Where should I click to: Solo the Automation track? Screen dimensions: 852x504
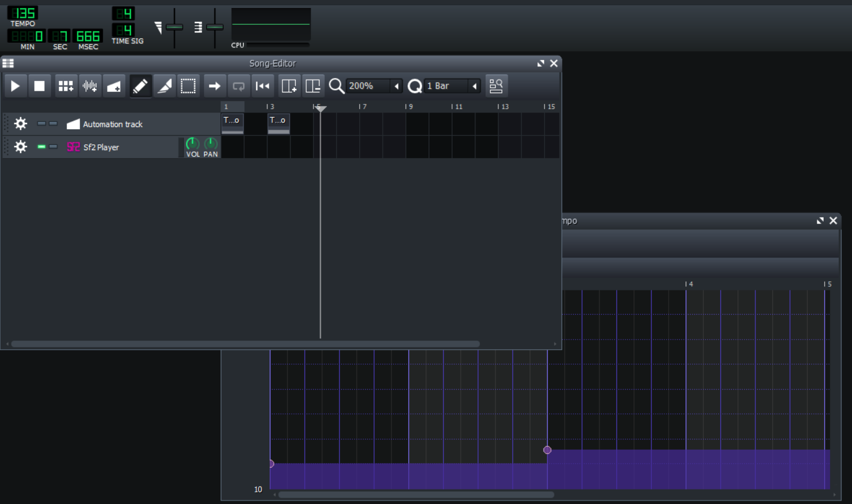click(53, 124)
